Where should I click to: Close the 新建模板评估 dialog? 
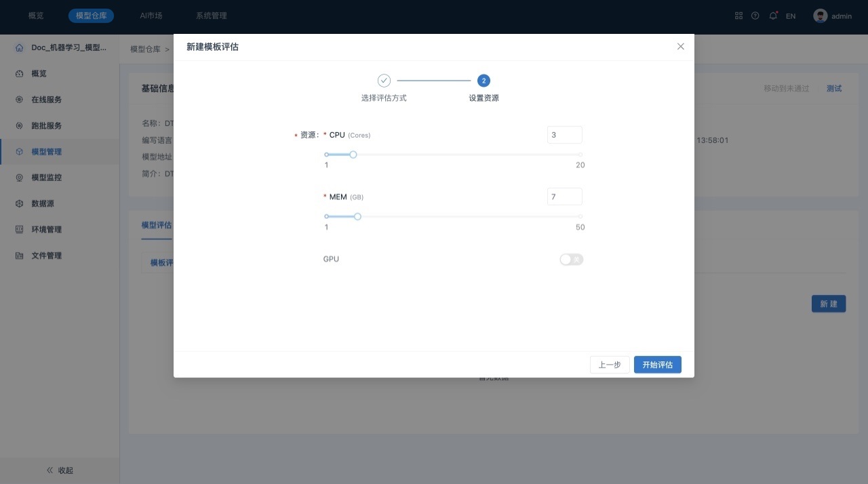point(681,47)
